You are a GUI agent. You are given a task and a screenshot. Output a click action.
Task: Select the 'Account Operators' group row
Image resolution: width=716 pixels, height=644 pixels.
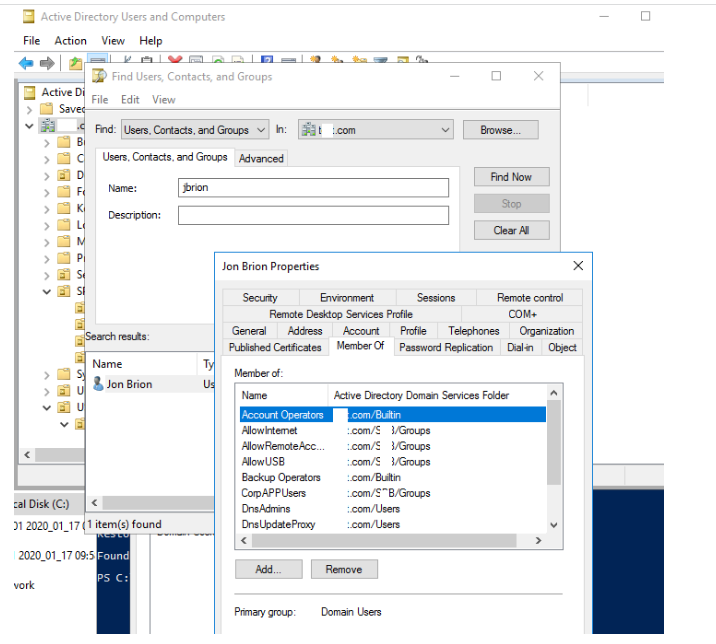(393, 415)
